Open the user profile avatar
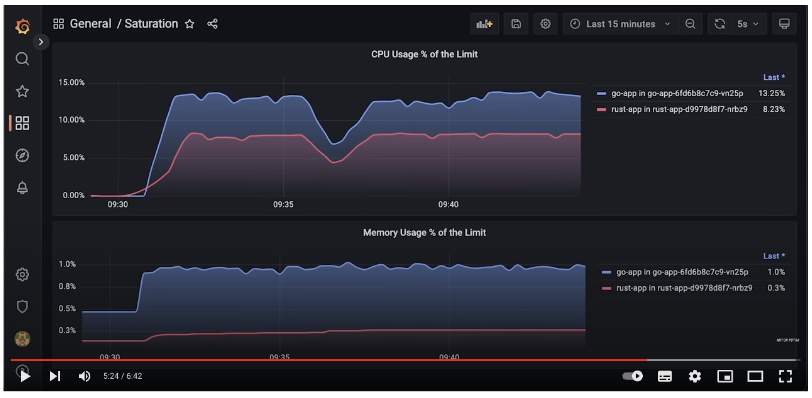Viewport: 812px width, 398px height. (22, 339)
